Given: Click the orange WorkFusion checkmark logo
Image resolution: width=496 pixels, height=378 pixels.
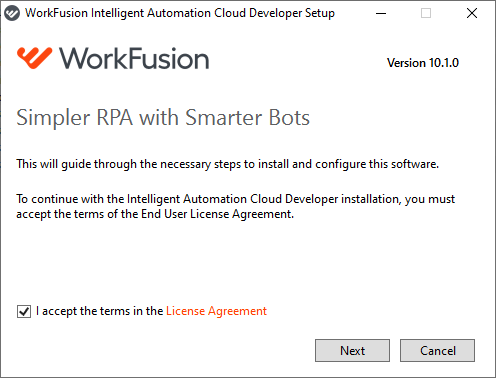Looking at the screenshot, I should tap(35, 58).
